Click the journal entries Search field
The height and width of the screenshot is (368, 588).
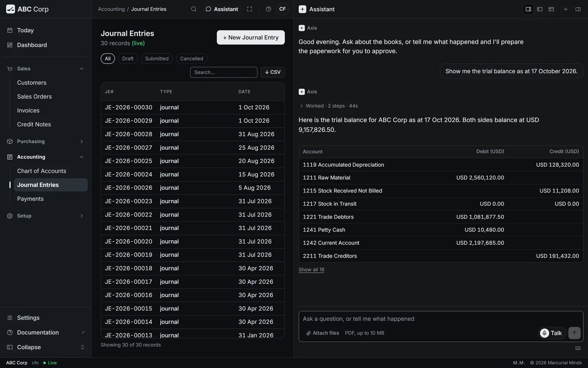click(223, 72)
